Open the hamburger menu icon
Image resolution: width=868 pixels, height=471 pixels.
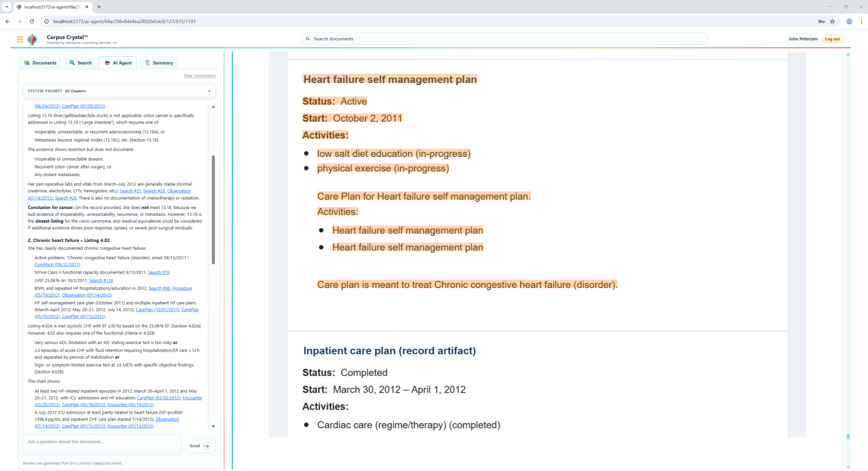point(20,39)
